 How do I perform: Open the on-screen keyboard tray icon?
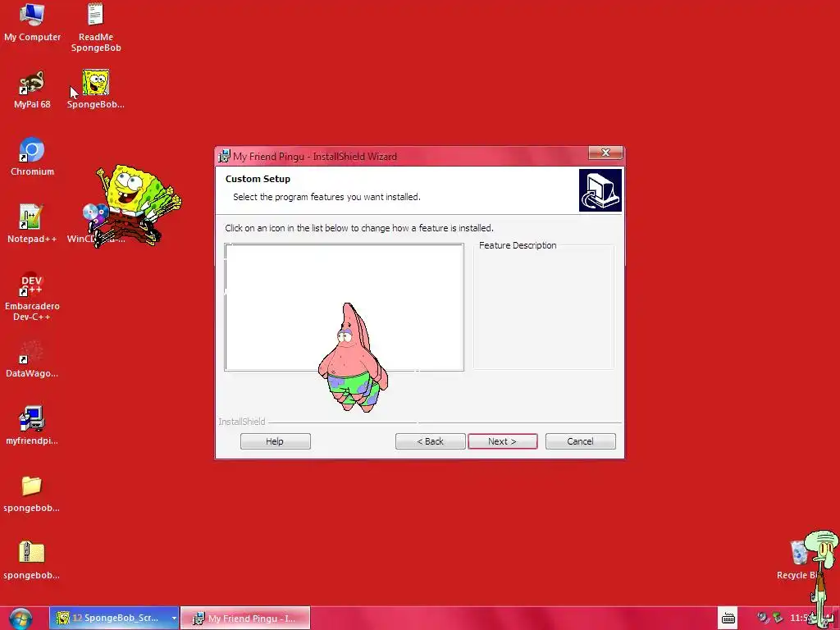[728, 619]
